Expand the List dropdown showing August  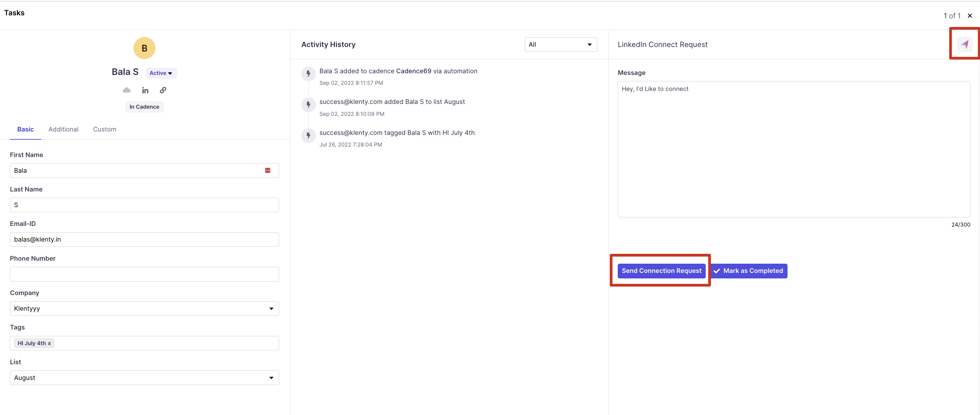pyautogui.click(x=144, y=378)
